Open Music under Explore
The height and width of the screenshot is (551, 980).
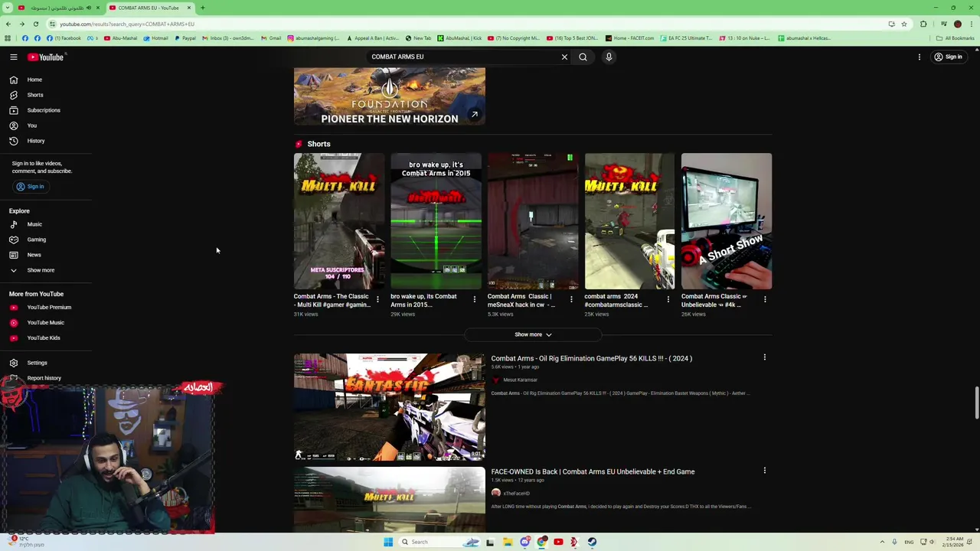(34, 224)
